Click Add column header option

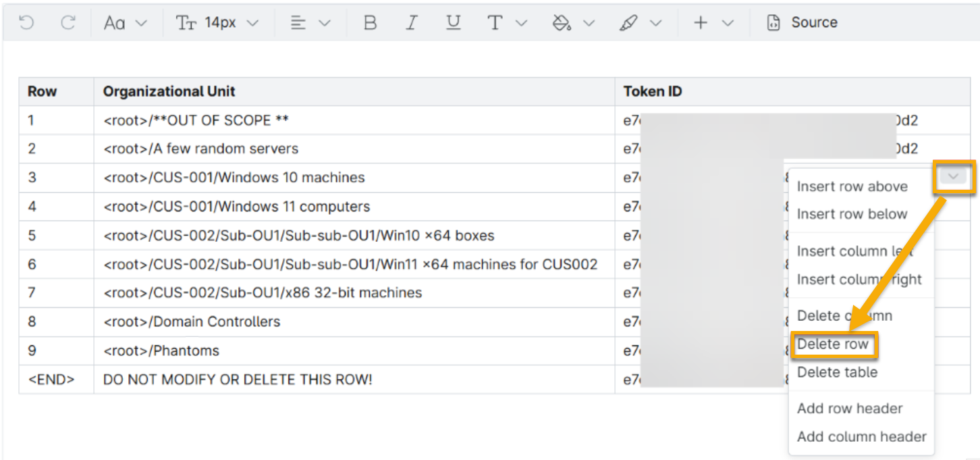(x=861, y=436)
